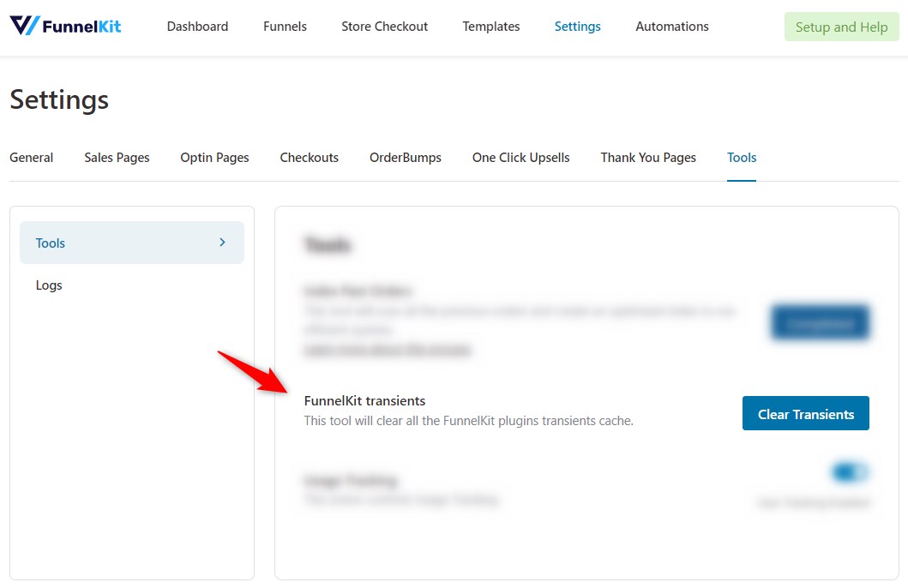Open the OrderBumps tab
This screenshot has height=588, width=908.
tap(405, 158)
